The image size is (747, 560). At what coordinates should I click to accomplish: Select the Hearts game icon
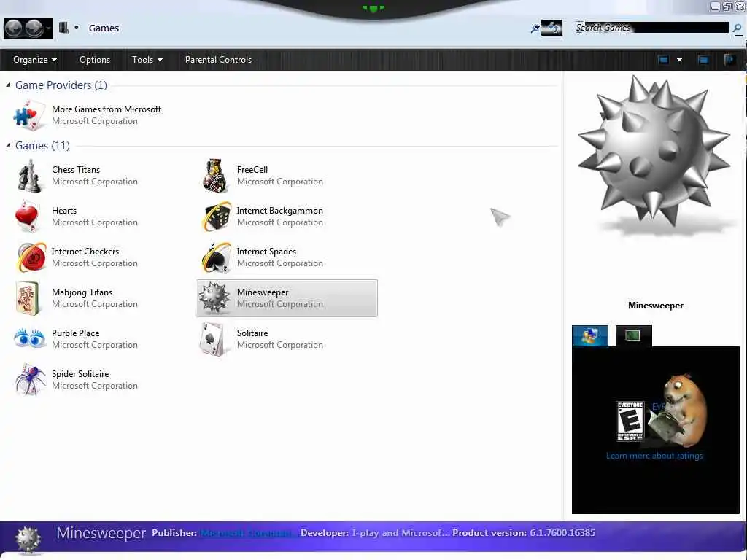pos(27,216)
